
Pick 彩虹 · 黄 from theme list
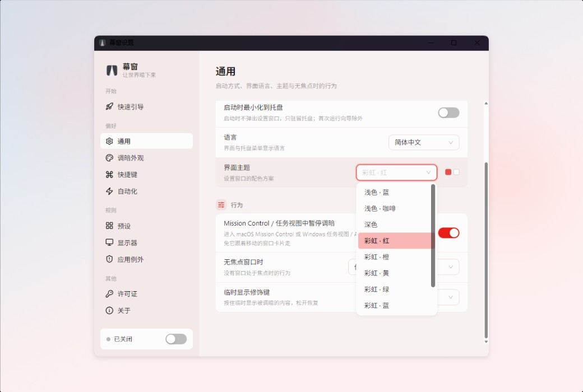pyautogui.click(x=394, y=273)
